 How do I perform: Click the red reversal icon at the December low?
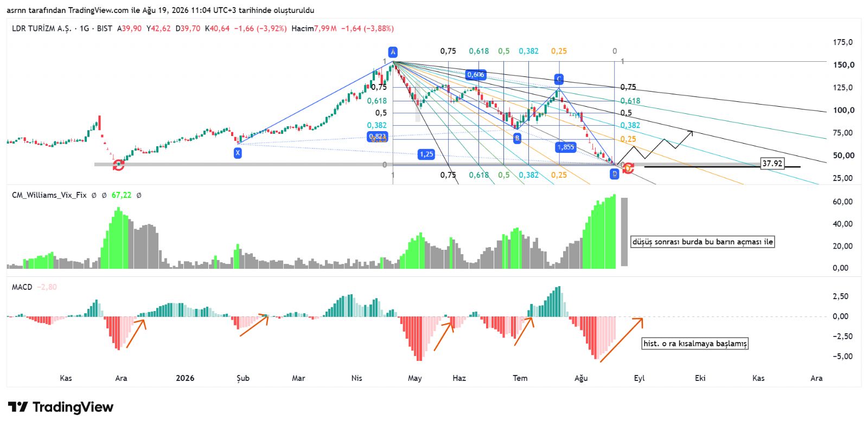click(x=118, y=165)
